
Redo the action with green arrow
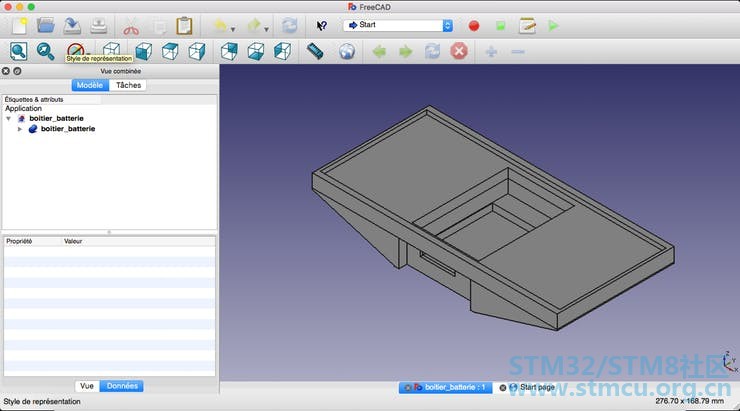pos(254,25)
